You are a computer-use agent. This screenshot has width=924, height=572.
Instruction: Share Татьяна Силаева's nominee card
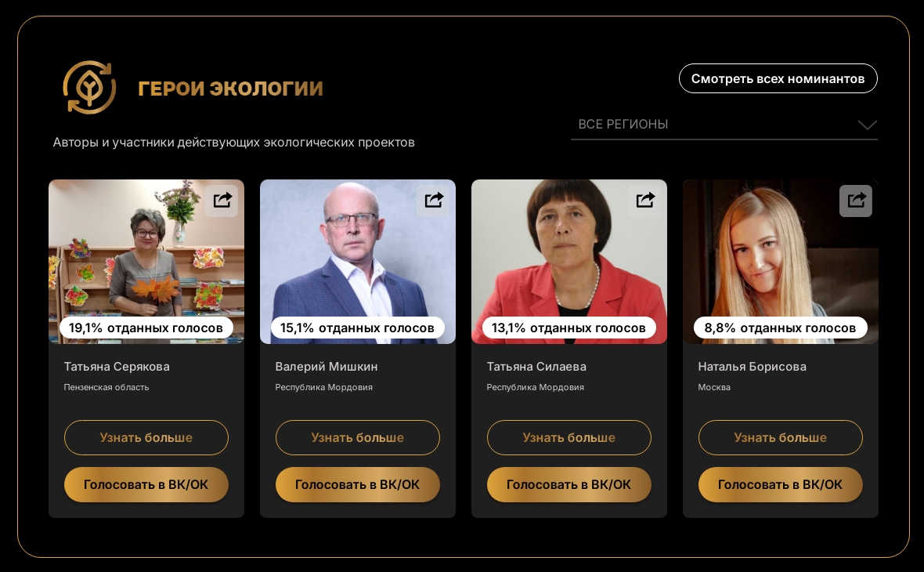[x=644, y=201]
